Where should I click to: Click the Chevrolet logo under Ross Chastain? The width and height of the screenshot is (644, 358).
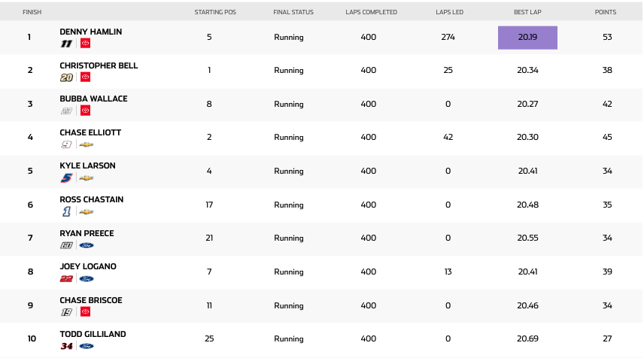pyautogui.click(x=87, y=212)
